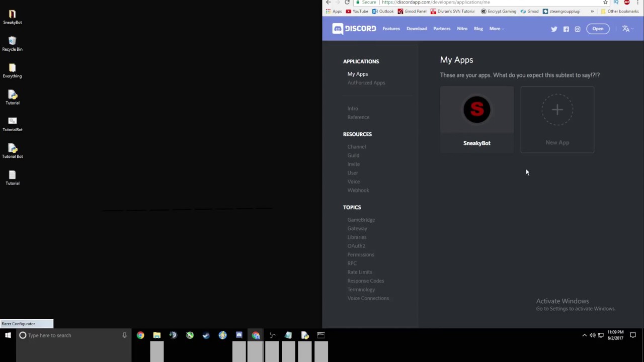The image size is (644, 362).
Task: Open the Intro documentation link
Action: (353, 109)
